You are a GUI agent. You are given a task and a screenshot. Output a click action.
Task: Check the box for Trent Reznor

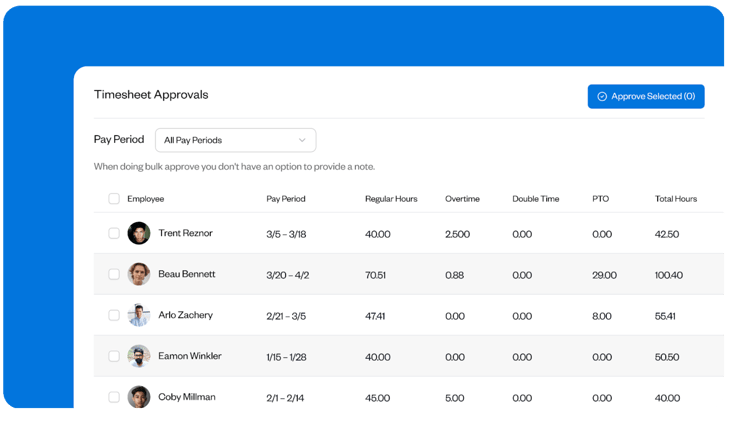click(114, 233)
